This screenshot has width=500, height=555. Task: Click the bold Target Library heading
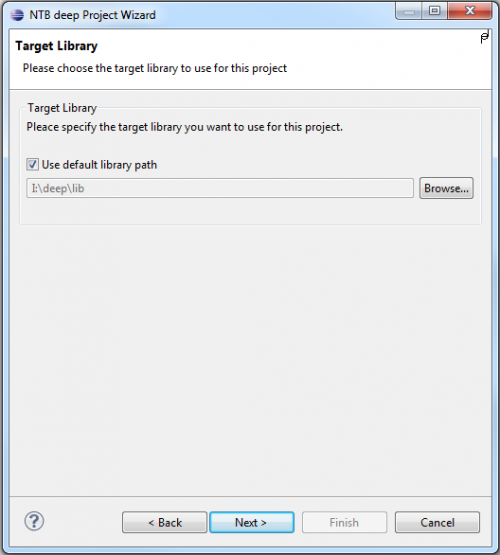[x=56, y=46]
